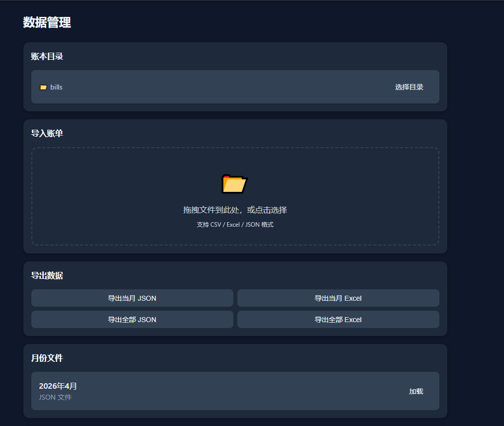Click the 导出当月 Excel button
The width and height of the screenshot is (504, 426).
coord(338,298)
